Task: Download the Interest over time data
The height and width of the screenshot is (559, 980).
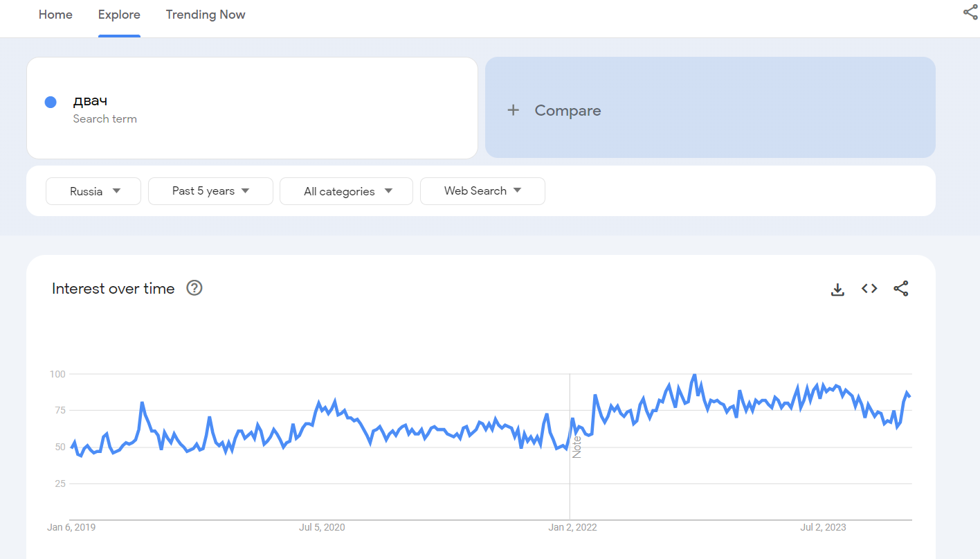Action: click(837, 290)
